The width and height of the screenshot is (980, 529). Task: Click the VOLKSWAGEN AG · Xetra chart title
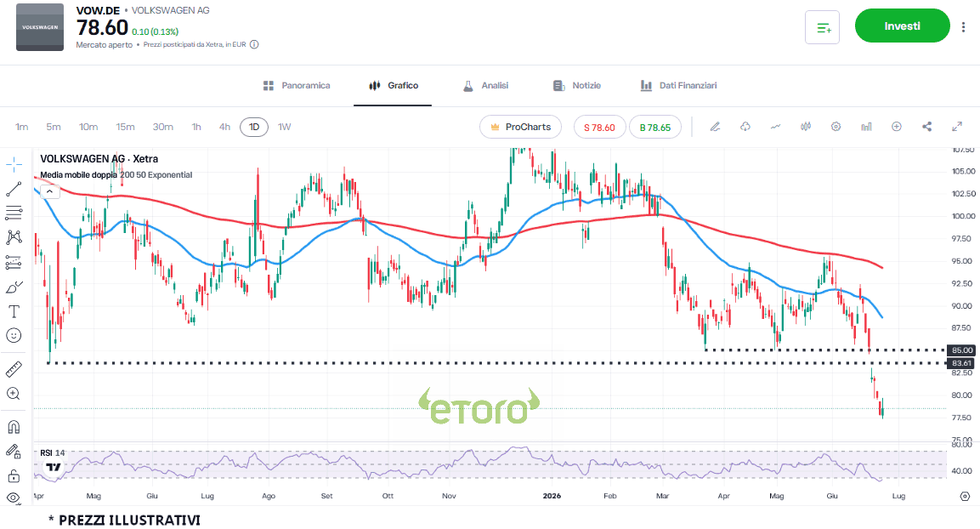point(99,159)
